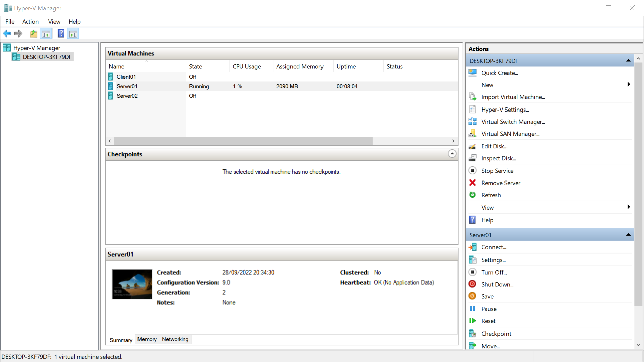Select the Server01 virtual machine row
The image size is (644, 362).
[282, 86]
